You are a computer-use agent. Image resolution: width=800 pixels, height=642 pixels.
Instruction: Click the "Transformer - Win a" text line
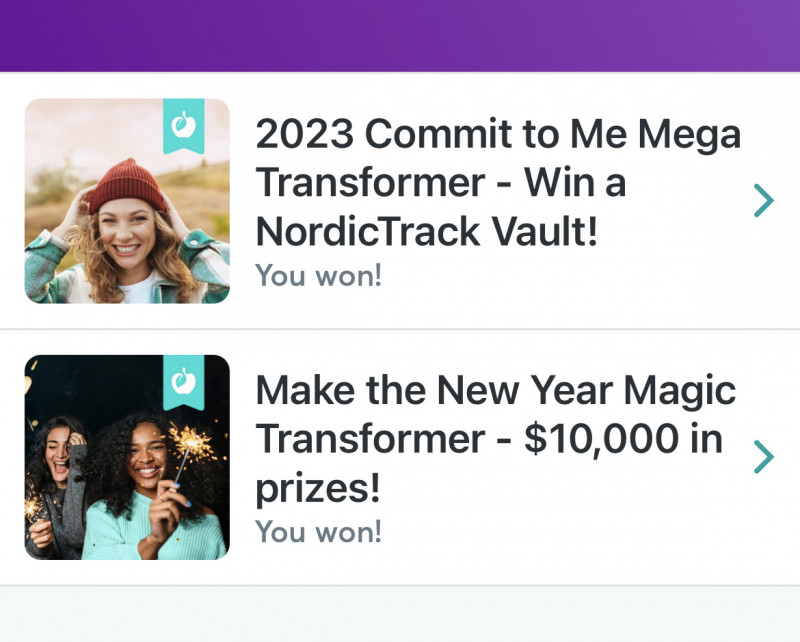coord(441,184)
